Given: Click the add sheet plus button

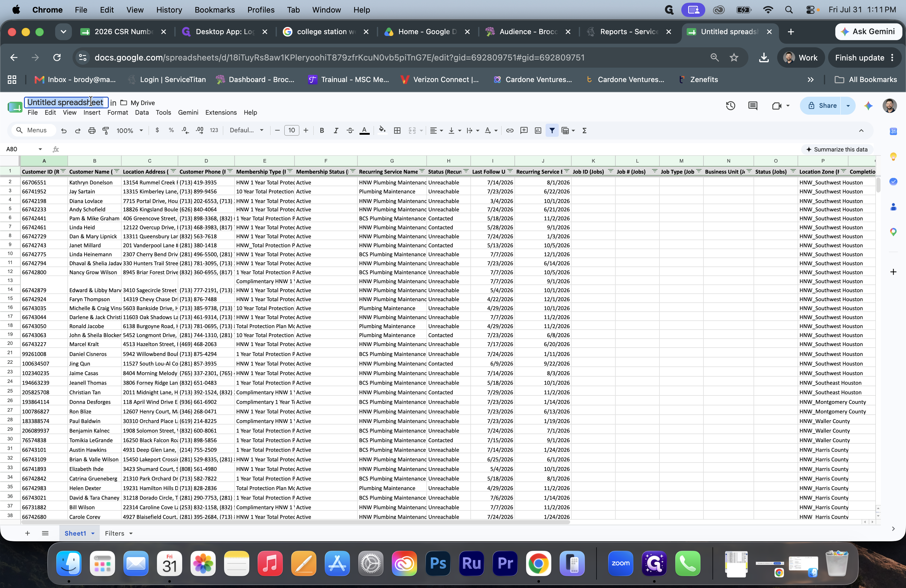Looking at the screenshot, I should pos(27,533).
